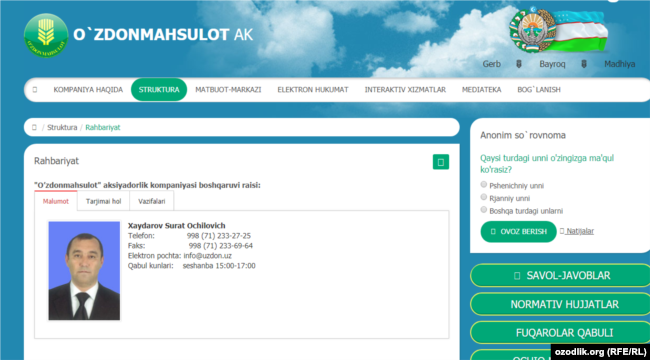650x360 pixels.
Task: Click the name Xaydarov Surat Ochilovich
Action: [x=177, y=226]
